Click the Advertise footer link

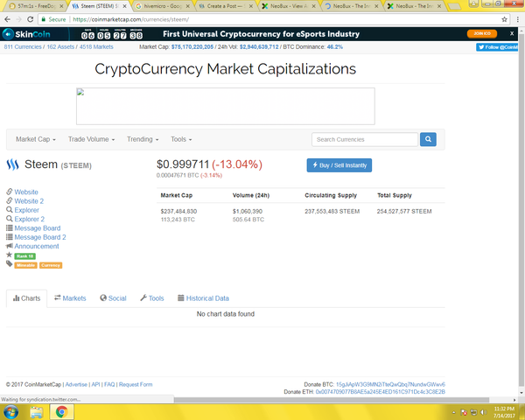[x=76, y=384]
